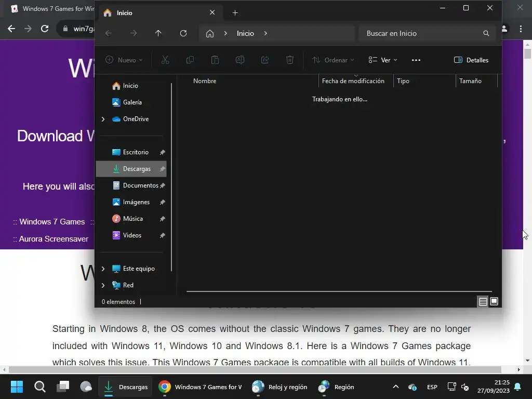The width and height of the screenshot is (532, 399).
Task: Click the ESP language indicator
Action: pyautogui.click(x=432, y=387)
